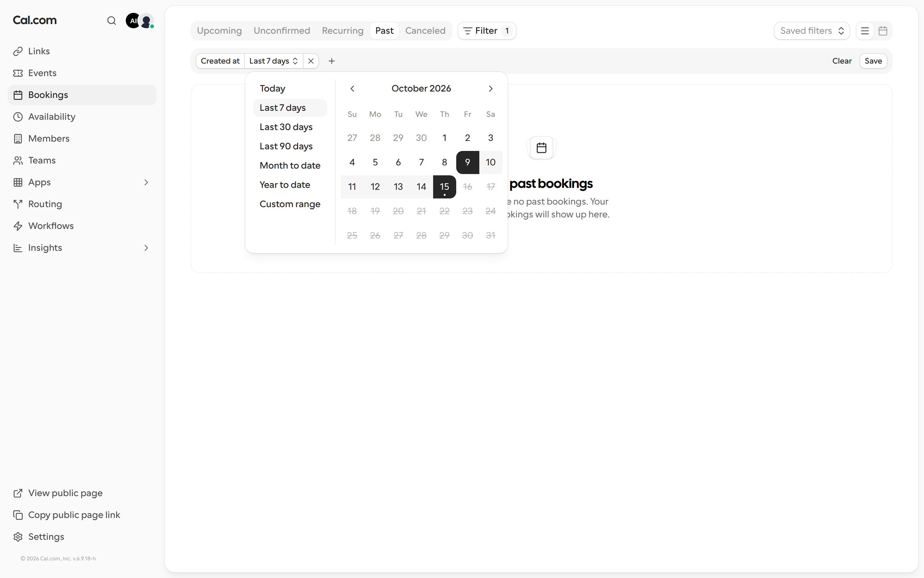Screen dimensions: 924x578
Task: Expand the Apps submenu chevron
Action: click(146, 182)
